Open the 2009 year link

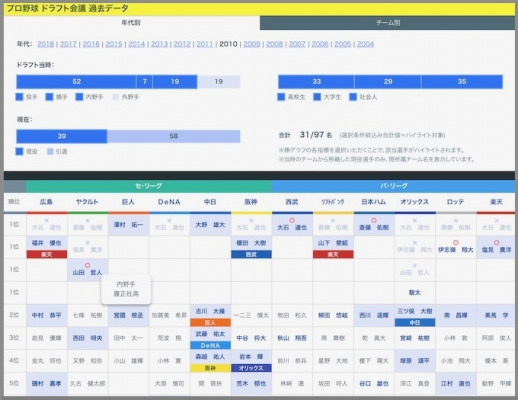click(x=252, y=44)
